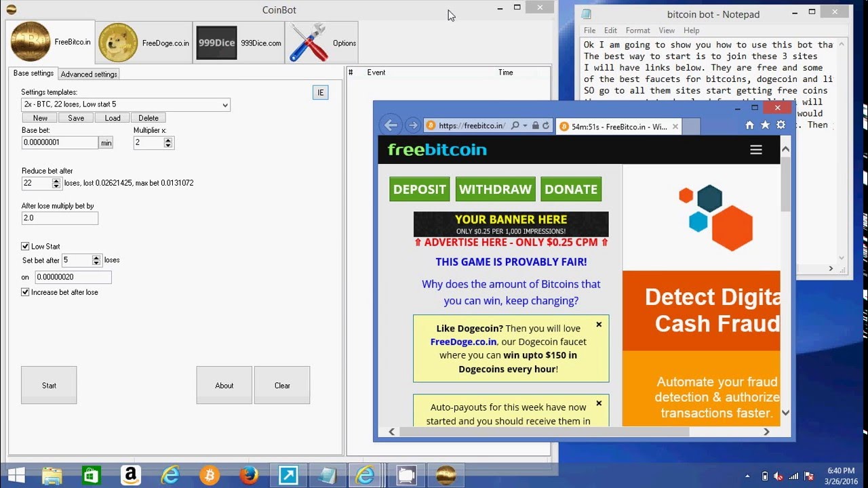Toggle Increase bet after lose checkbox
The height and width of the screenshot is (488, 868).
25,292
